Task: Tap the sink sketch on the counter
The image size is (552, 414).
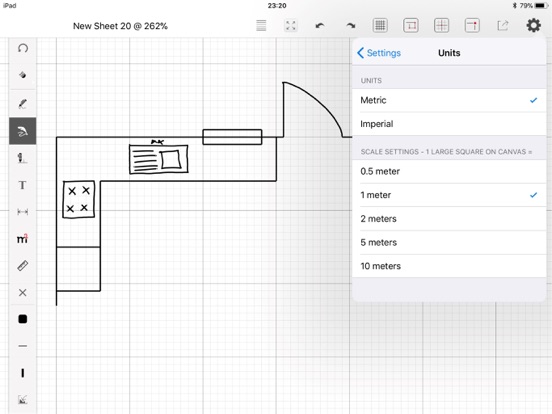Action: 158,159
